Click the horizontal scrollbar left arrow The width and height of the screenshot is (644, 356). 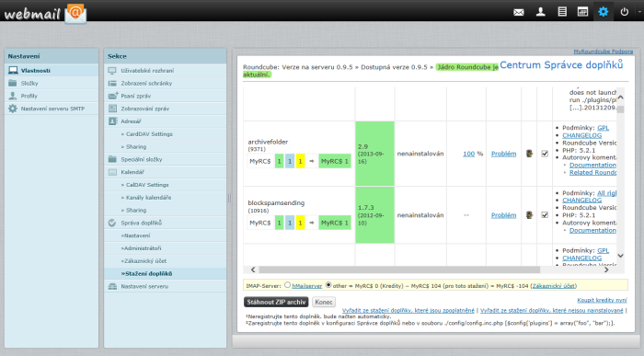tap(253, 270)
